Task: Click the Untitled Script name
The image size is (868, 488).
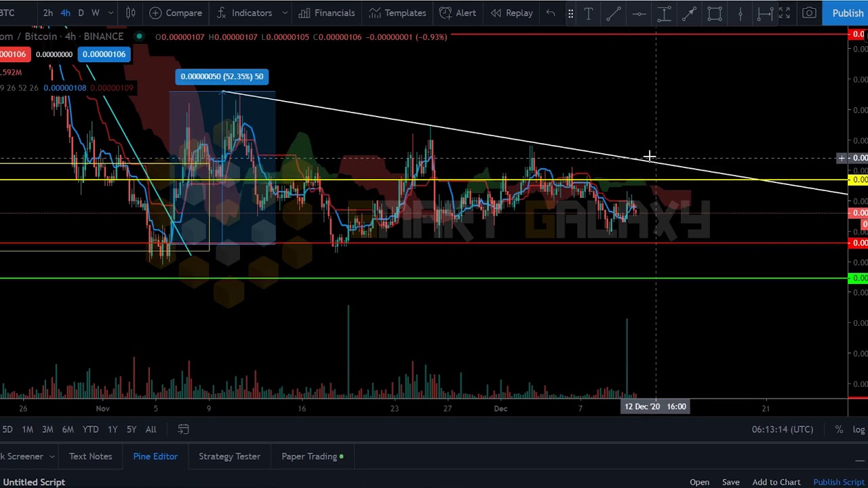Action: (34, 482)
